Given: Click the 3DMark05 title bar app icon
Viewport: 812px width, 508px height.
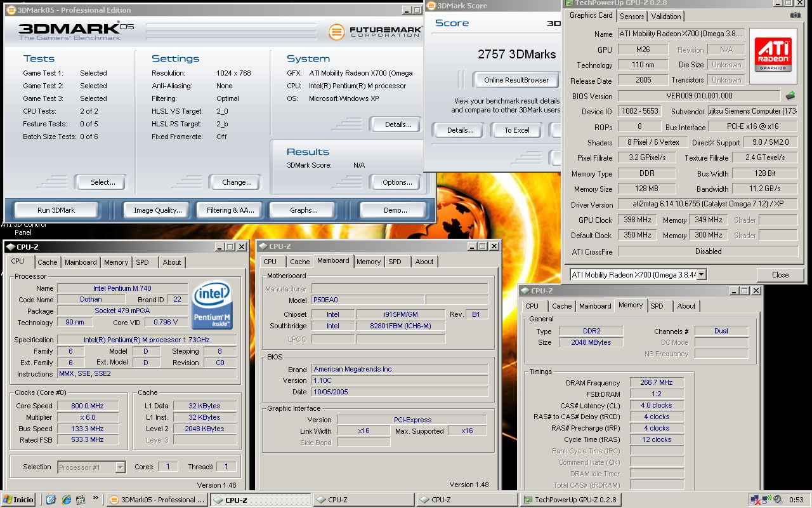Looking at the screenshot, I should (x=11, y=10).
